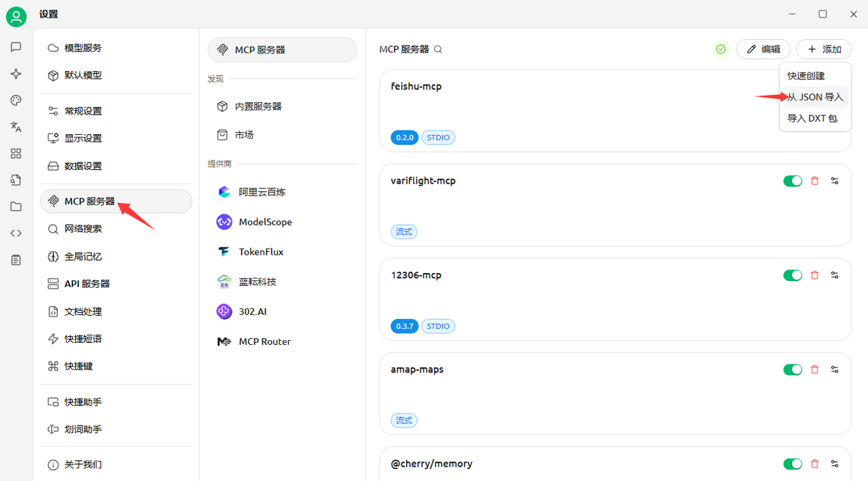Open the sparkle agents icon in the sidebar
Viewport: 868px width, 481px height.
pos(16,74)
